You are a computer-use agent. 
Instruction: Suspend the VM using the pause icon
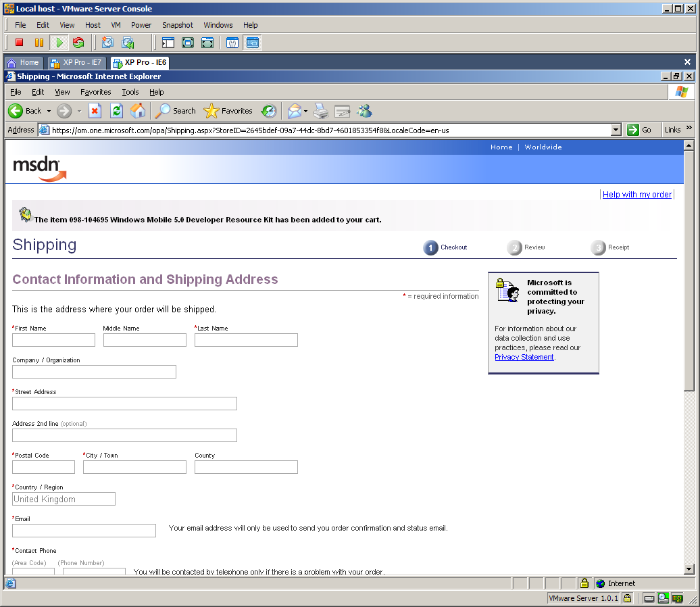[39, 43]
